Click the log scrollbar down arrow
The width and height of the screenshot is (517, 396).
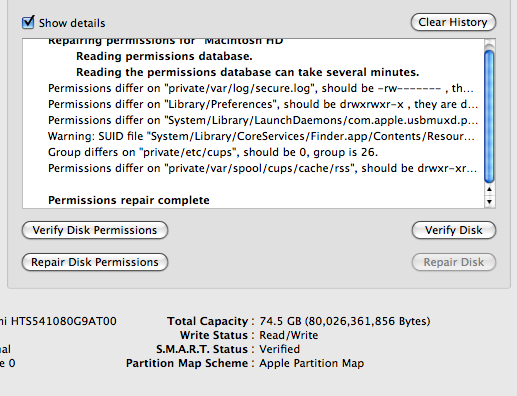click(x=489, y=202)
